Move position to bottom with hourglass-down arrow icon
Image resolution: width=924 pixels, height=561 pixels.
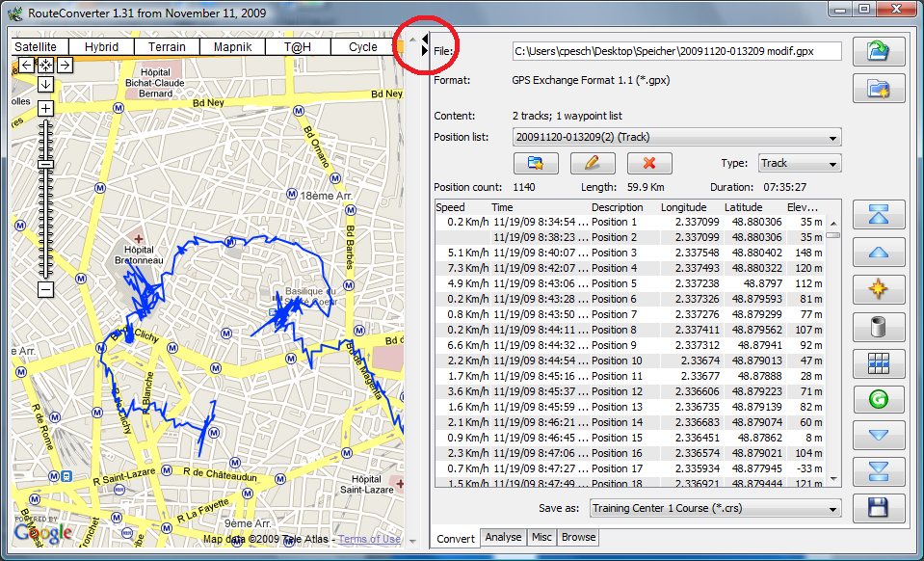879,472
